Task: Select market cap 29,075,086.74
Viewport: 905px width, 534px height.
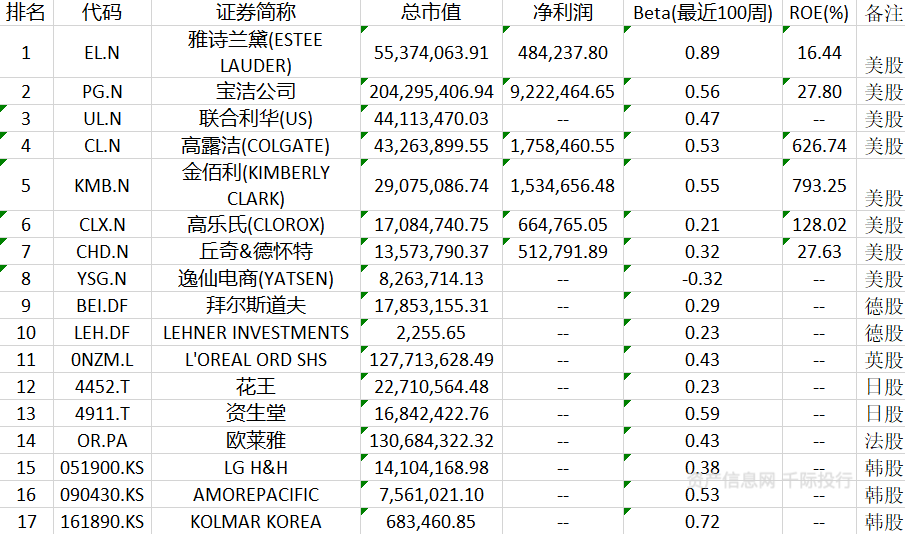Action: coord(431,185)
